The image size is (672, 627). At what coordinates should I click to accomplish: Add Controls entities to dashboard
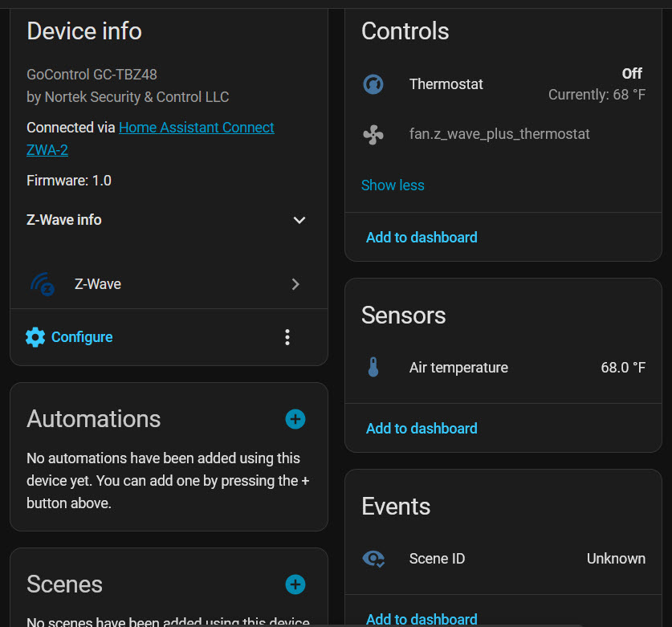point(422,238)
